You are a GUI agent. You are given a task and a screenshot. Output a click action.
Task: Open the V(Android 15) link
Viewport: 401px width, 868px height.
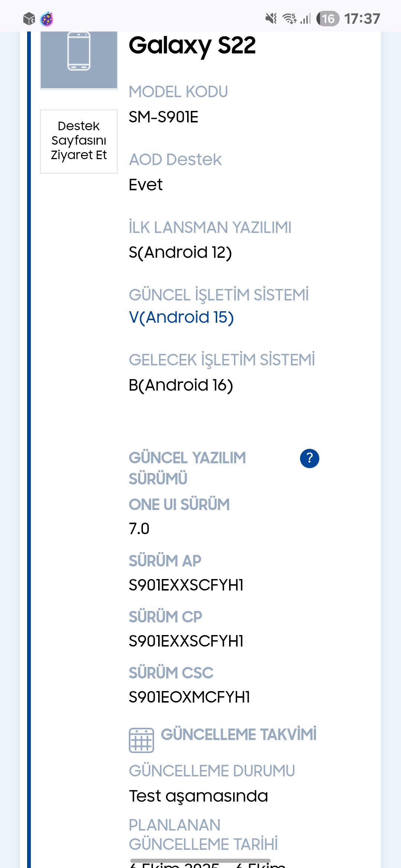181,318
